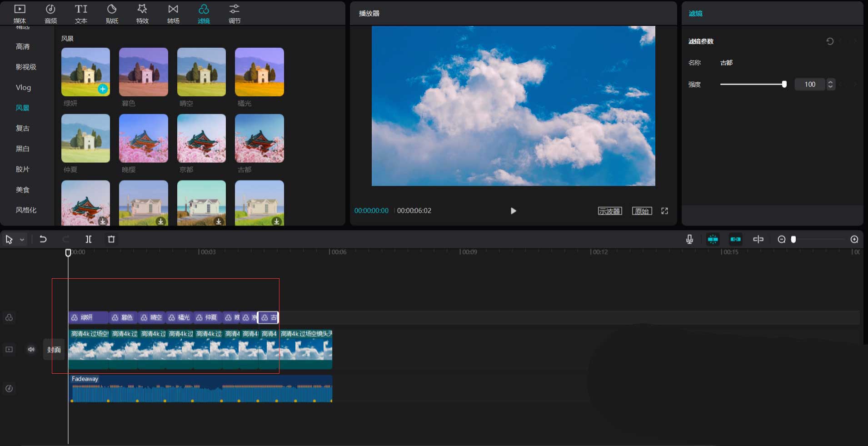Delete selected clip with trash icon
The width and height of the screenshot is (868, 446).
111,239
